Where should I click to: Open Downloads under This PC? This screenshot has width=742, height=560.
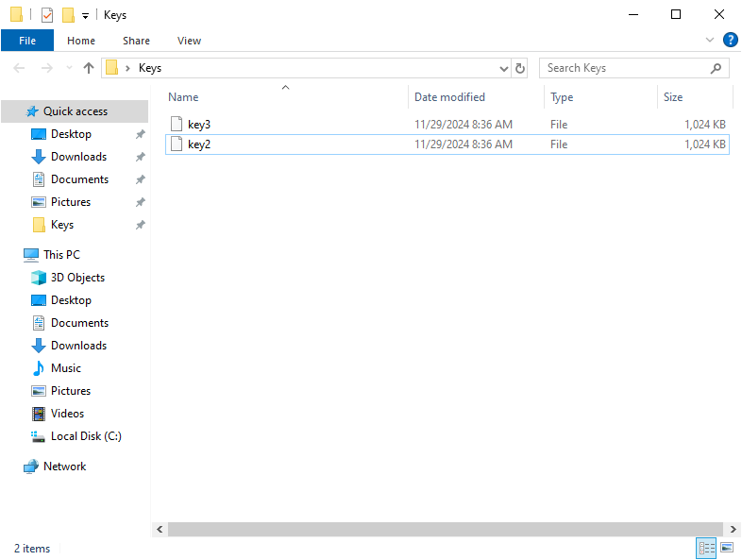click(x=78, y=346)
